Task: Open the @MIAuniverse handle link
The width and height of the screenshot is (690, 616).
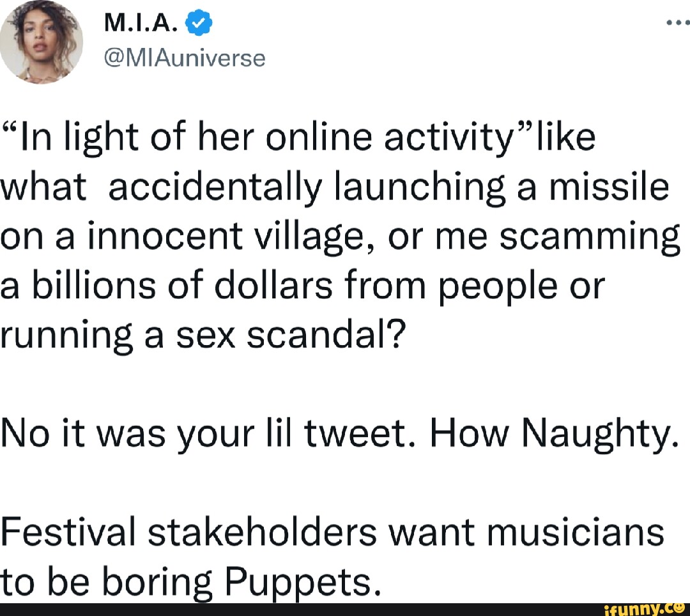Action: 182,58
